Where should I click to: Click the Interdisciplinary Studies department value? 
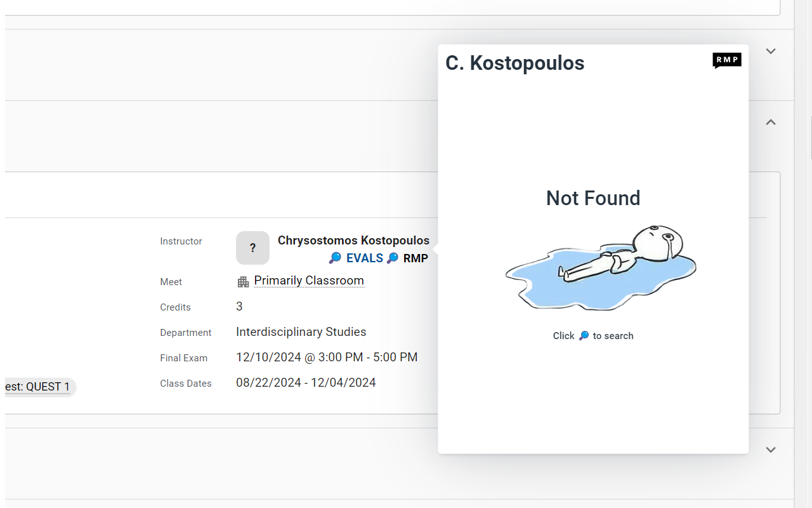pos(301,332)
